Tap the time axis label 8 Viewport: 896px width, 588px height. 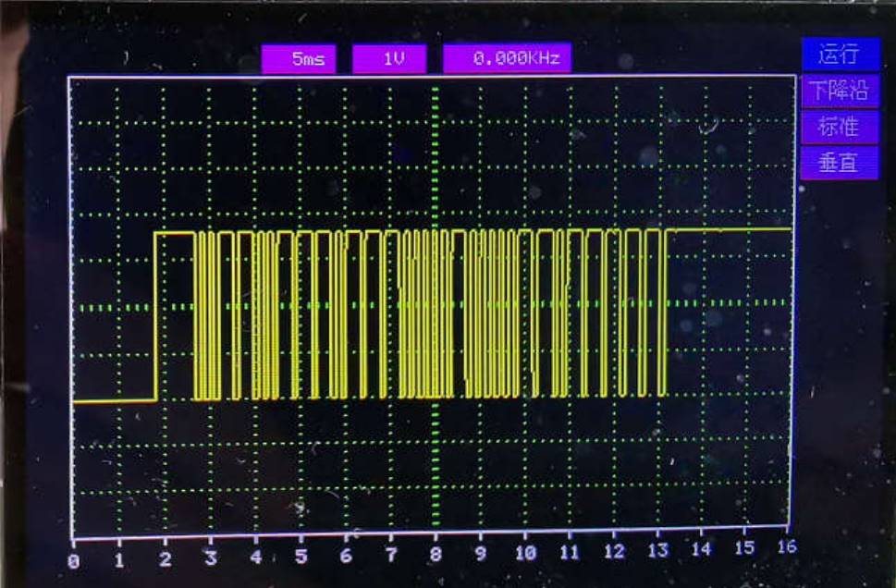(435, 556)
